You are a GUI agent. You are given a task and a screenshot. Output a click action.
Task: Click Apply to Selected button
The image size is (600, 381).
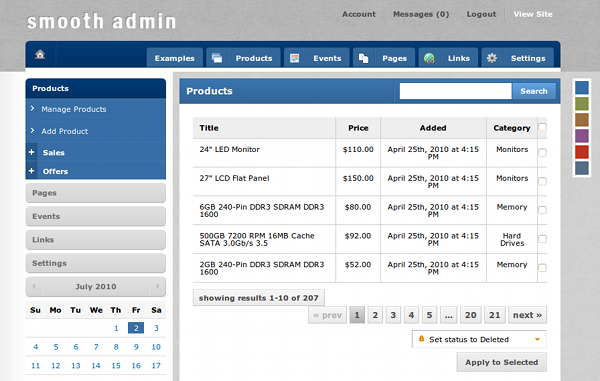pos(502,362)
